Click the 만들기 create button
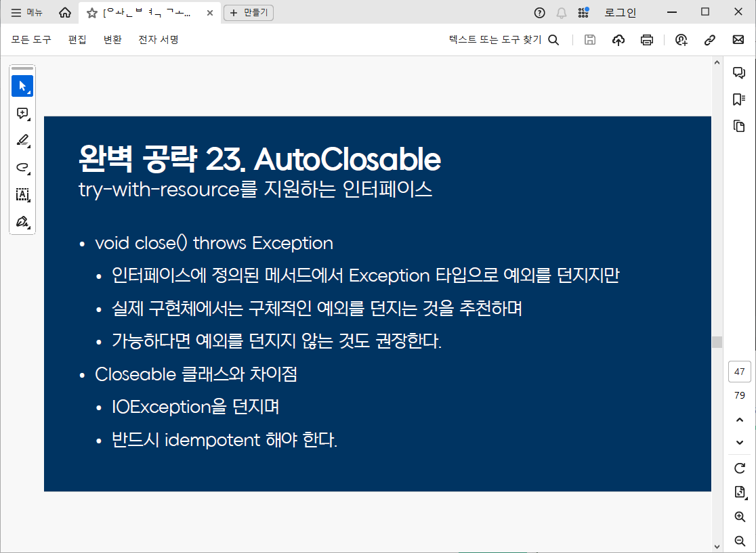The image size is (756, 553). [249, 12]
